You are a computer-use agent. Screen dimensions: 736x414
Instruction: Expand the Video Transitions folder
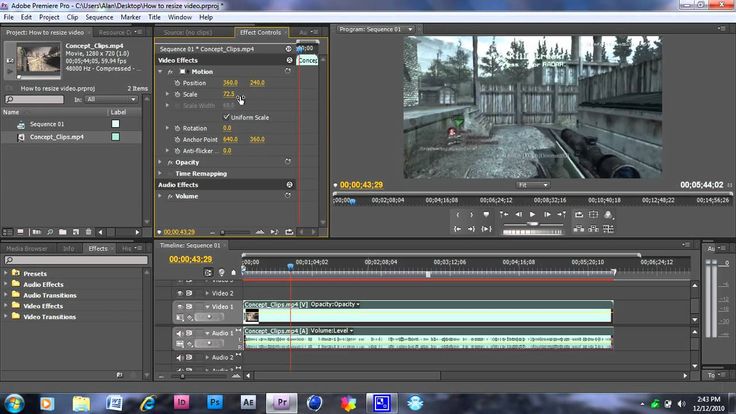[x=6, y=316]
